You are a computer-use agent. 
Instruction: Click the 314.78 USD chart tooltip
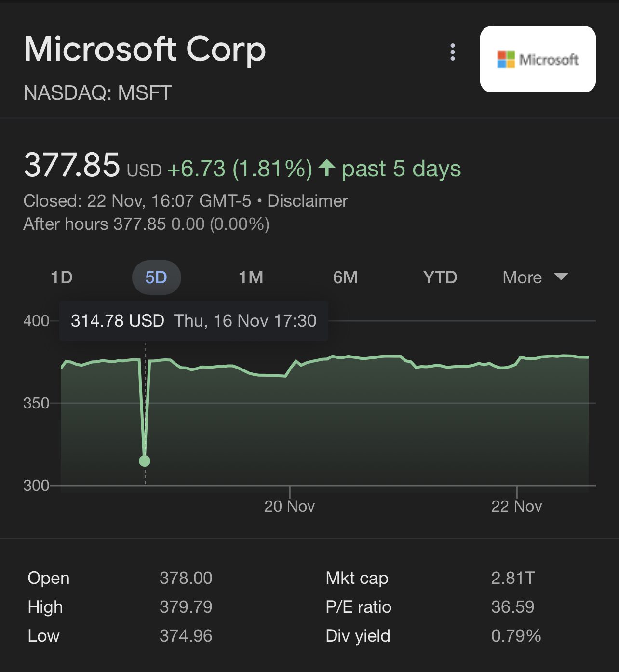coord(193,321)
